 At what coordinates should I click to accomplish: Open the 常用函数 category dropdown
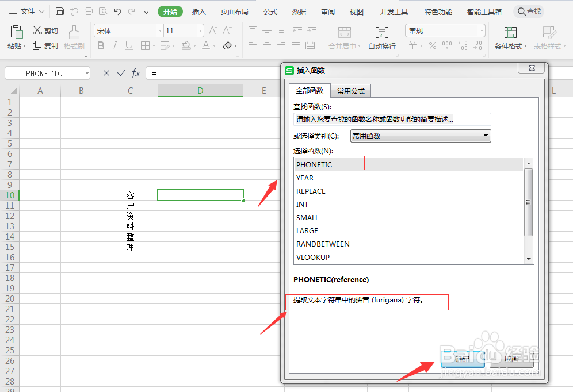click(487, 136)
